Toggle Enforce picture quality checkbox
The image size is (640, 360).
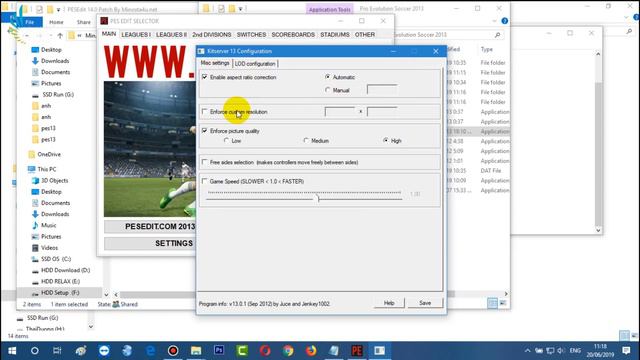(x=204, y=131)
